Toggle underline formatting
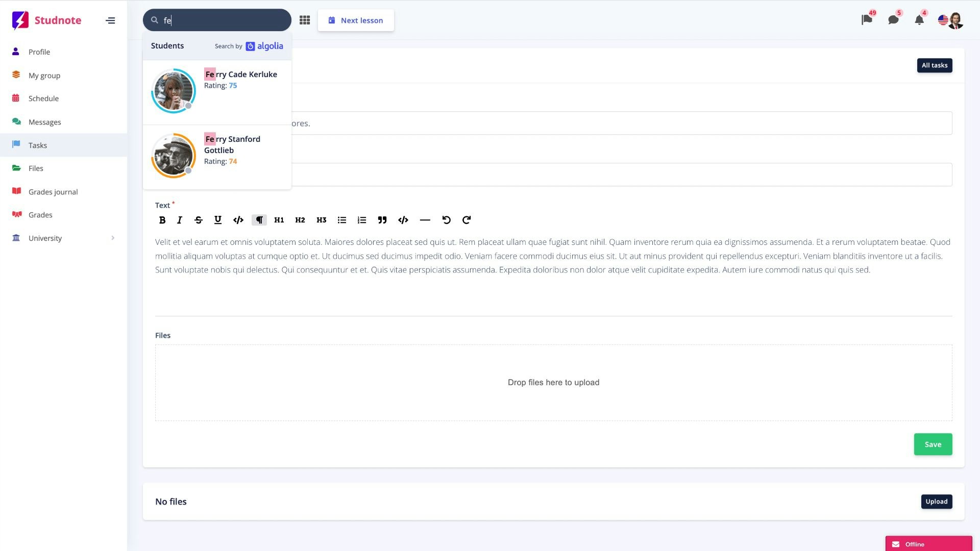 (218, 220)
